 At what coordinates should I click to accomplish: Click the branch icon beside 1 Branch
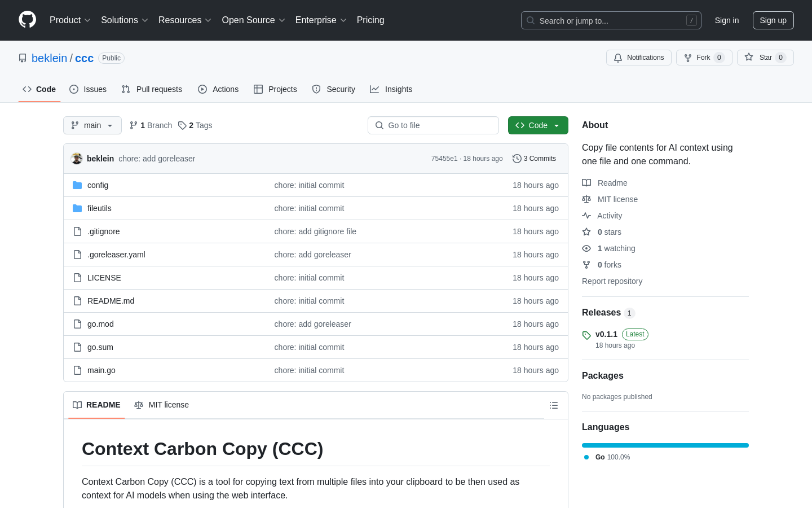134,125
